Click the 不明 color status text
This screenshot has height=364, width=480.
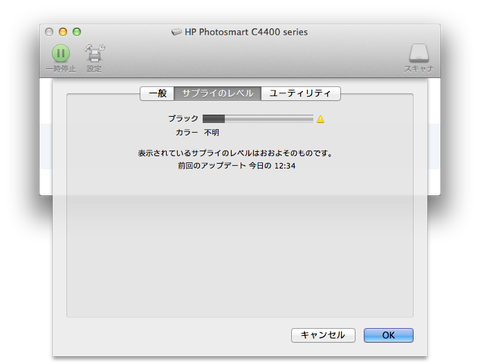click(x=212, y=133)
